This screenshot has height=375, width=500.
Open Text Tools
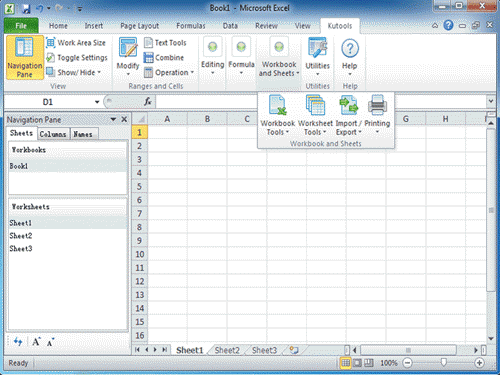click(165, 43)
